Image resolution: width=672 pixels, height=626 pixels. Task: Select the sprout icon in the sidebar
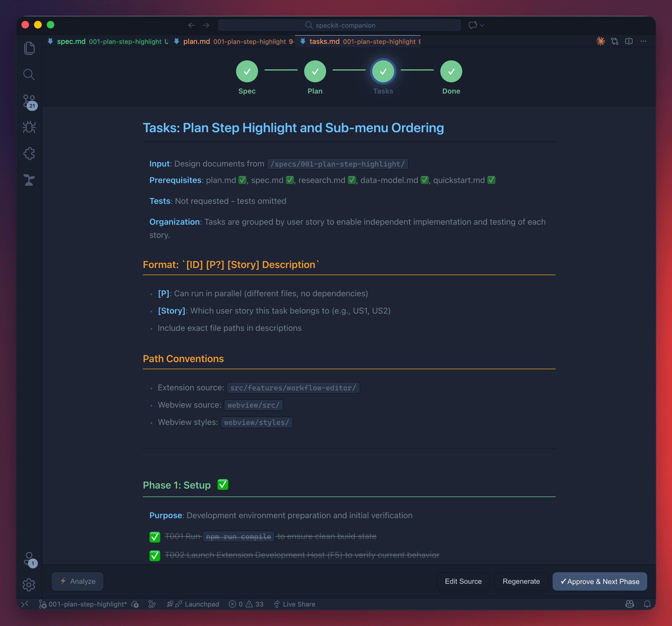pos(29,180)
